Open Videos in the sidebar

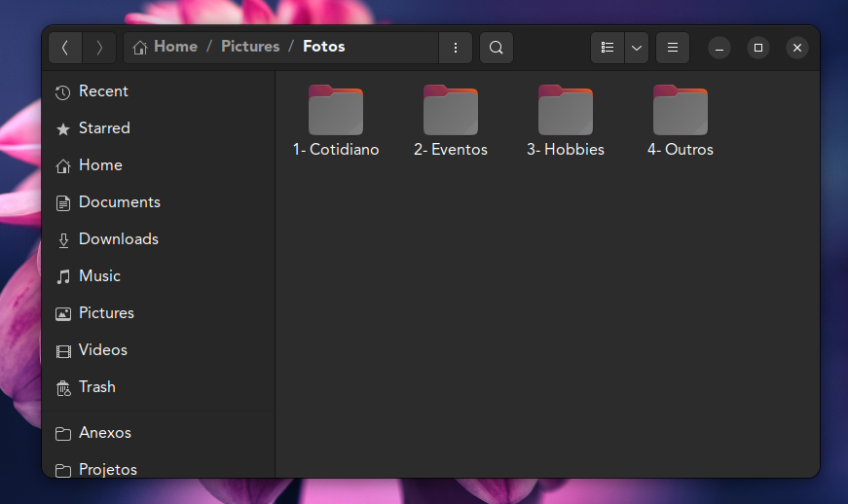coord(159,350)
